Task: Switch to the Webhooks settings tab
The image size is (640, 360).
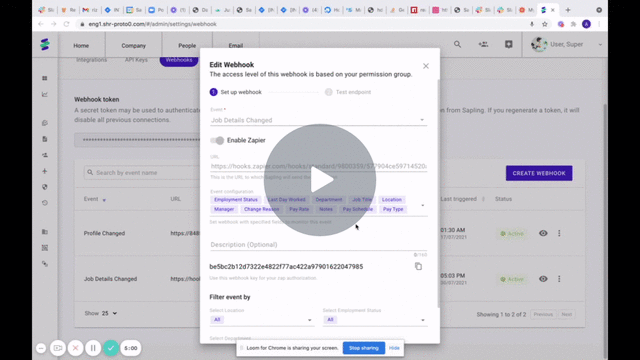Action: tap(179, 60)
